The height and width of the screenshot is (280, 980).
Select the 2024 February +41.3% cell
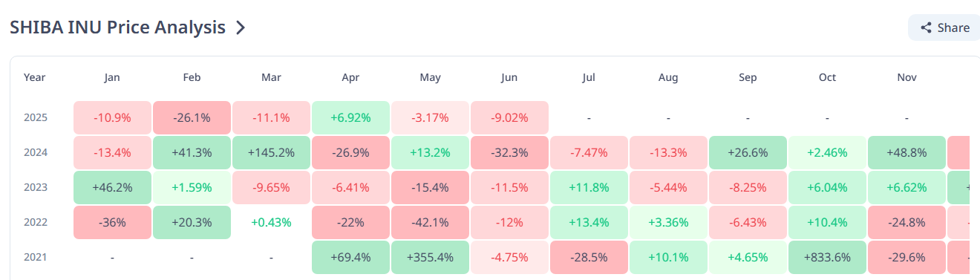pos(192,153)
